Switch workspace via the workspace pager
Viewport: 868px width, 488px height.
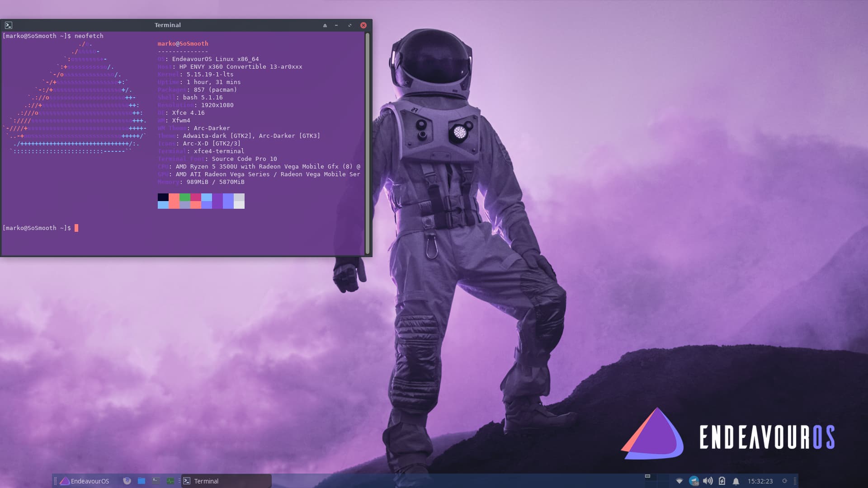(x=656, y=481)
